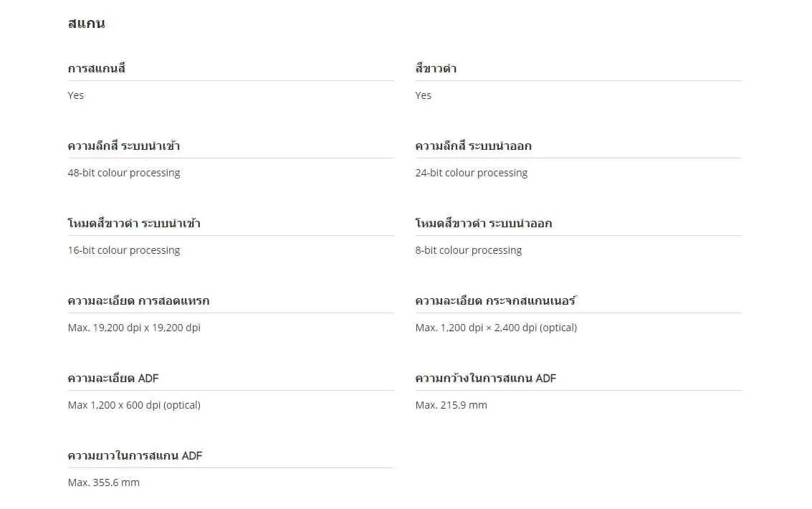Click the Yes value under สีขาวดำ
The width and height of the screenshot is (812, 509).
tap(424, 95)
